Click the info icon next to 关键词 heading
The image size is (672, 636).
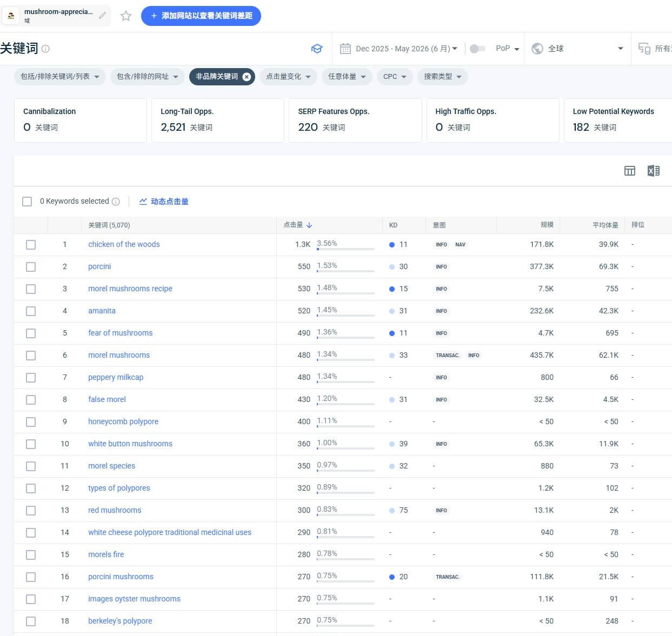pyautogui.click(x=45, y=49)
